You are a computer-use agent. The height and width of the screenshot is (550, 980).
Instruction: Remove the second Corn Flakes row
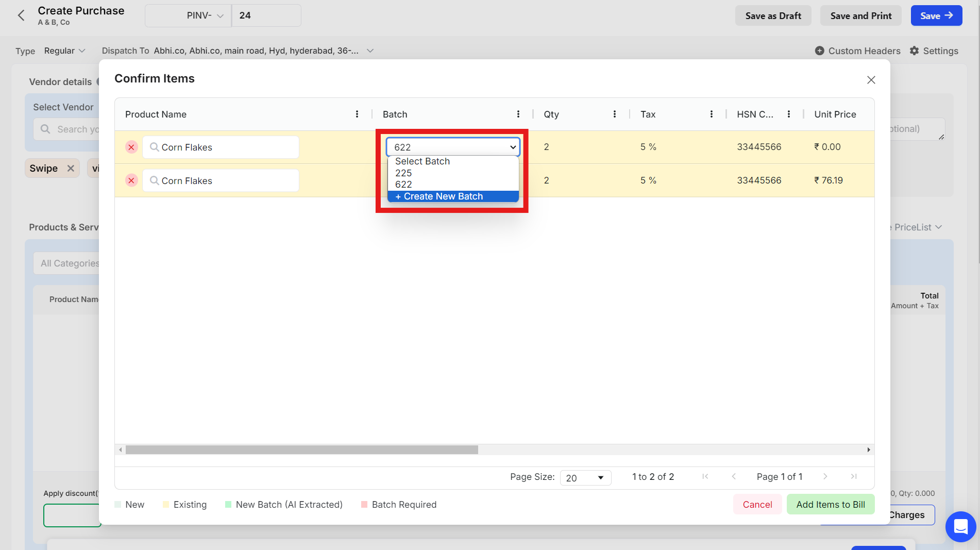pos(131,180)
